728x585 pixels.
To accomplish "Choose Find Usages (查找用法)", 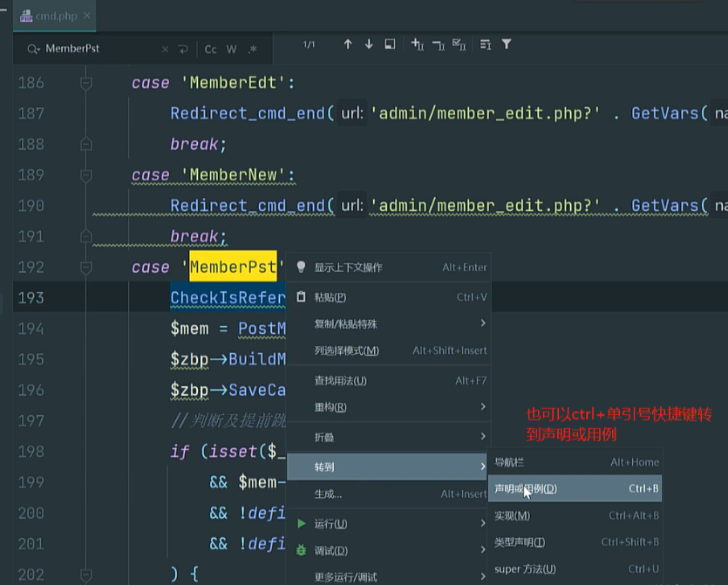I will pos(389,381).
